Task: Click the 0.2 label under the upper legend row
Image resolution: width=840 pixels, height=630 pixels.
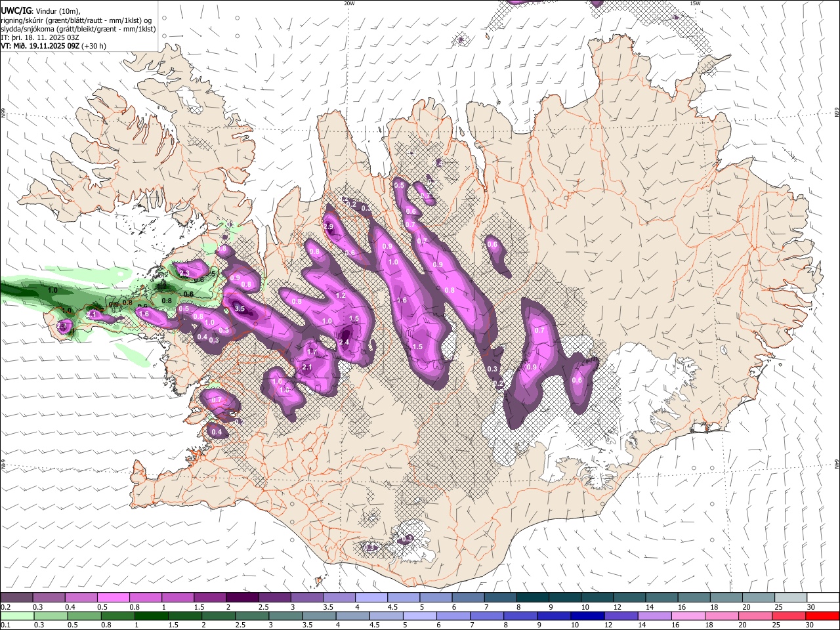Action: pos(6,607)
